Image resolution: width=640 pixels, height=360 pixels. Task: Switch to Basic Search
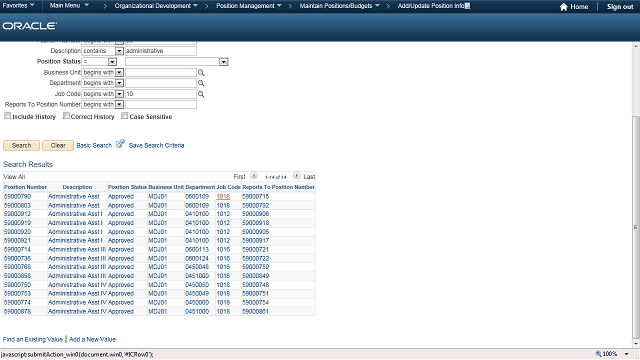click(x=94, y=145)
